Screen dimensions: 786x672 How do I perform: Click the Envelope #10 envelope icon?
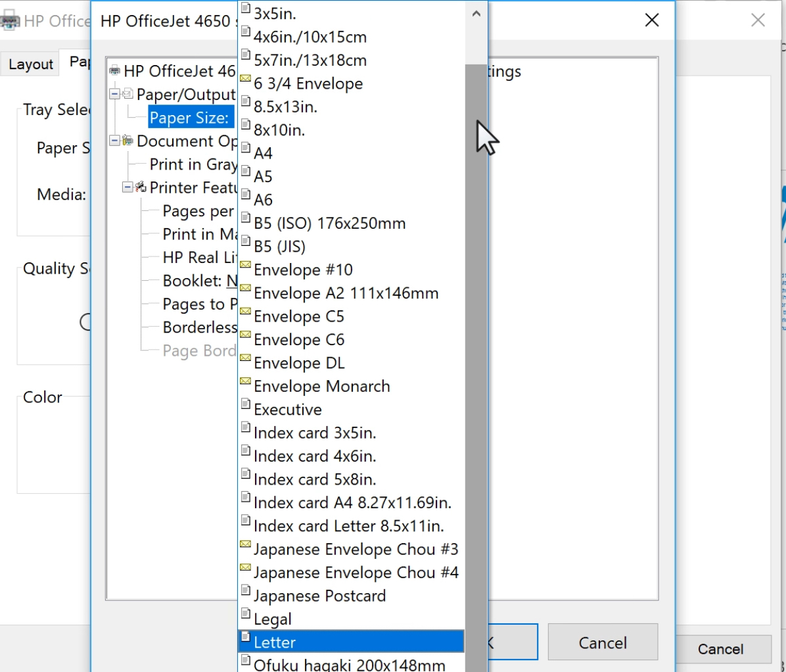click(246, 264)
